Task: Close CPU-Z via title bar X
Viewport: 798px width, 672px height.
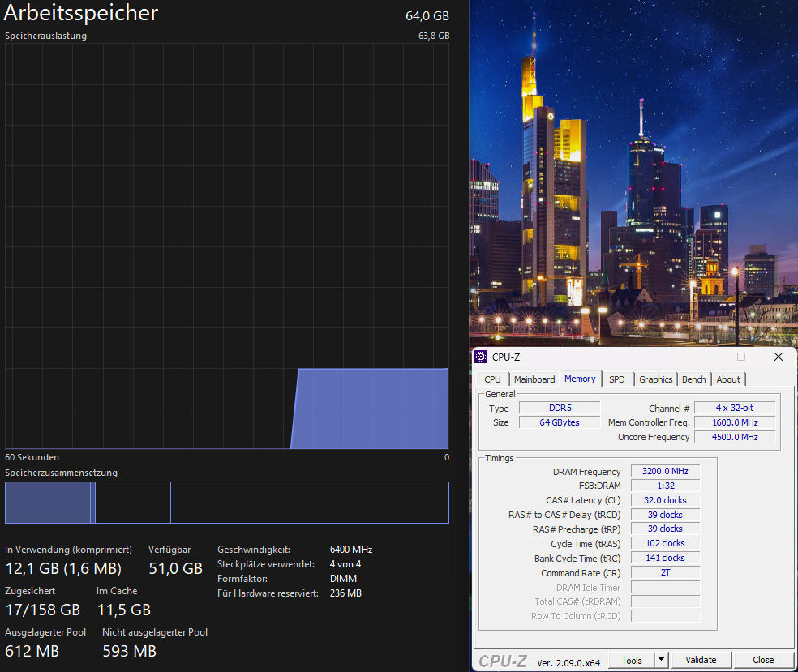Action: pos(779,357)
